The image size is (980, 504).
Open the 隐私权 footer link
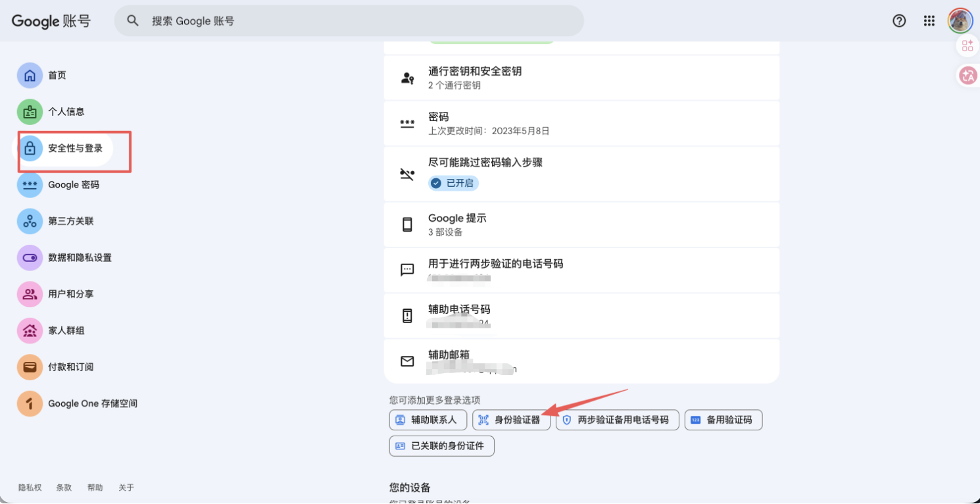pyautogui.click(x=30, y=488)
